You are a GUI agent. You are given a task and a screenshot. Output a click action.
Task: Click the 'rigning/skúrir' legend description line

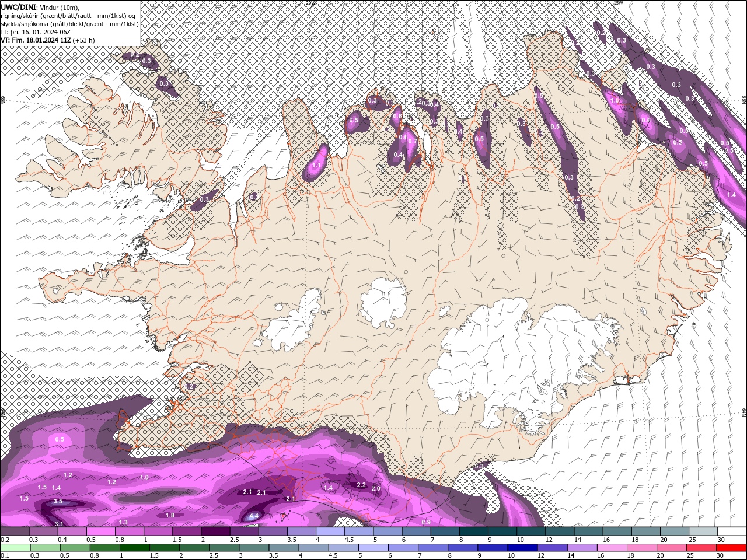[x=69, y=15]
